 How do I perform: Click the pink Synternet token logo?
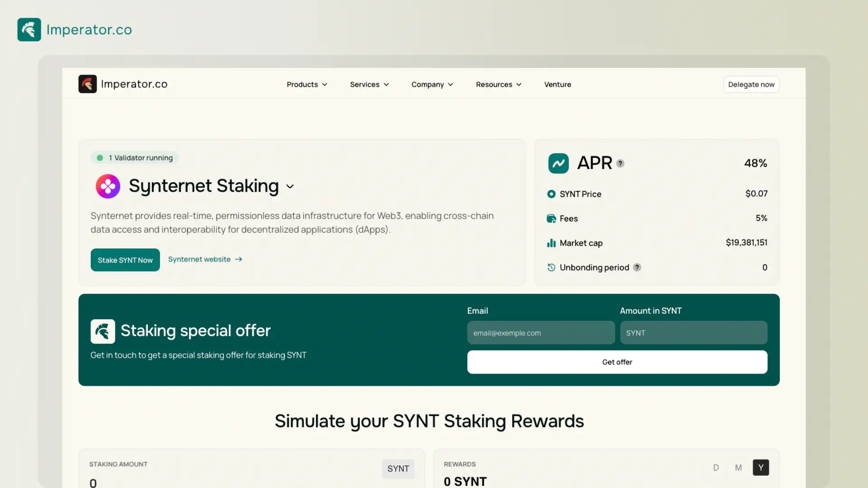tap(108, 186)
